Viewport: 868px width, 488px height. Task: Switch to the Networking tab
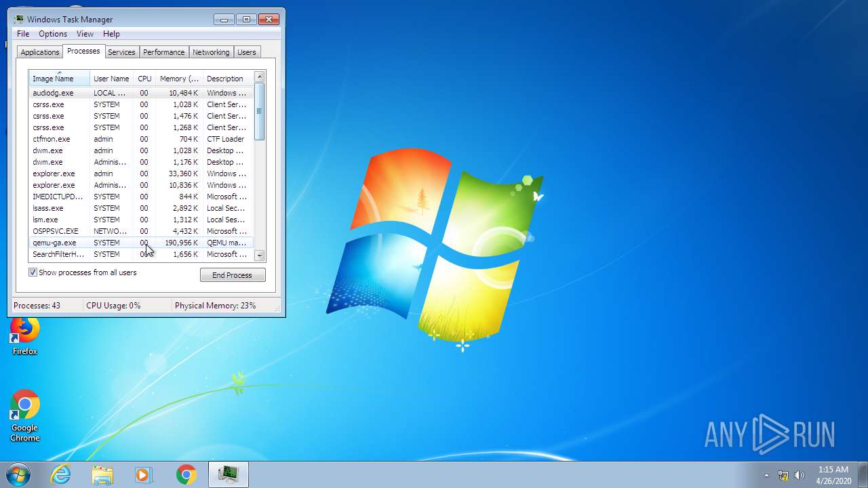click(x=211, y=52)
